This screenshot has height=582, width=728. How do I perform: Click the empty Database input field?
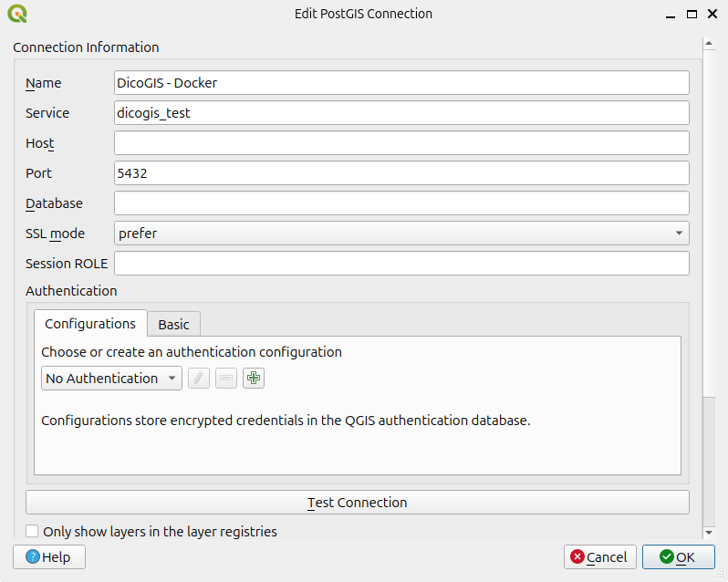pyautogui.click(x=401, y=203)
